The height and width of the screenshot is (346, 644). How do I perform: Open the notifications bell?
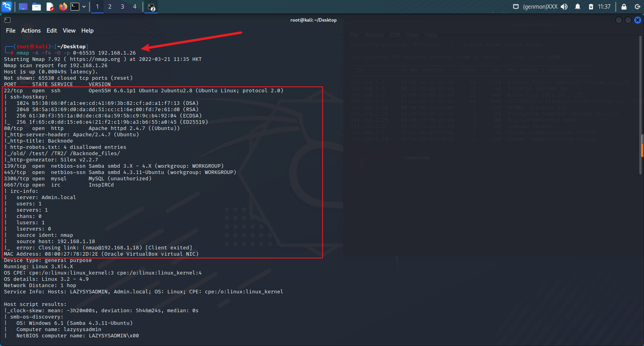click(x=578, y=7)
